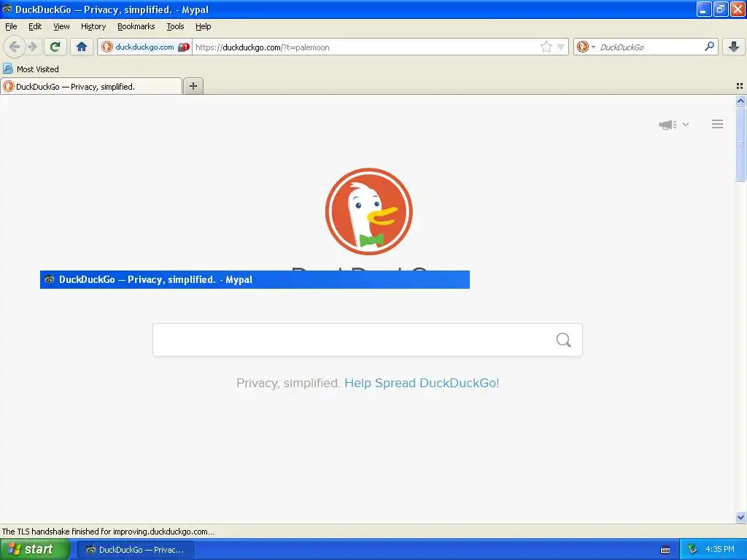Bookmark this page with the star icon
This screenshot has width=747, height=560.
pyautogui.click(x=546, y=47)
